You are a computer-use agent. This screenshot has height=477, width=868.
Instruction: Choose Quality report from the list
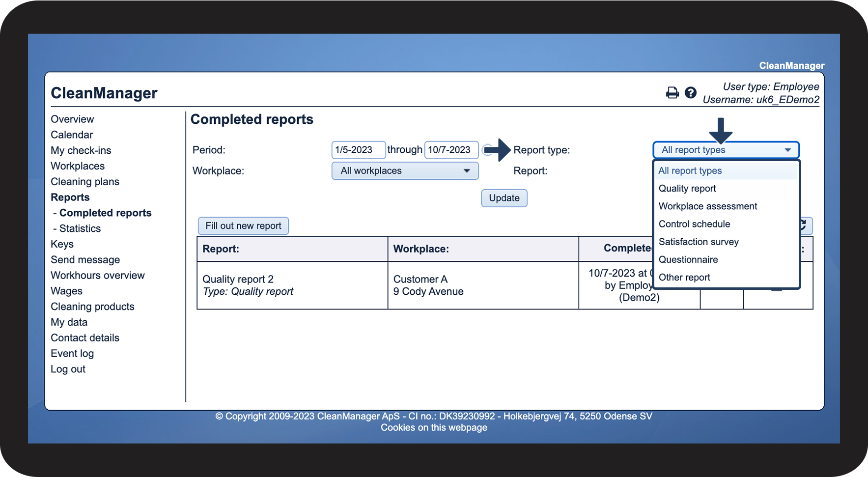pyautogui.click(x=687, y=189)
